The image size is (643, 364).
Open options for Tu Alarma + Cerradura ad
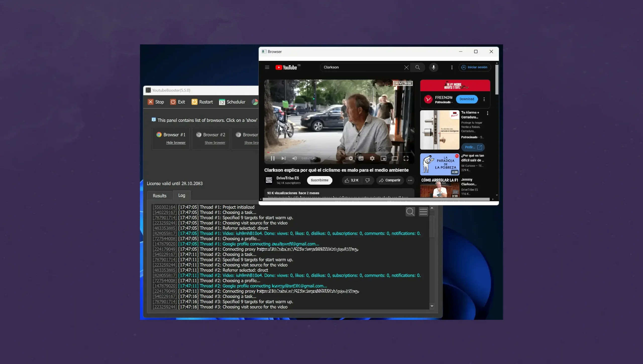click(x=488, y=113)
